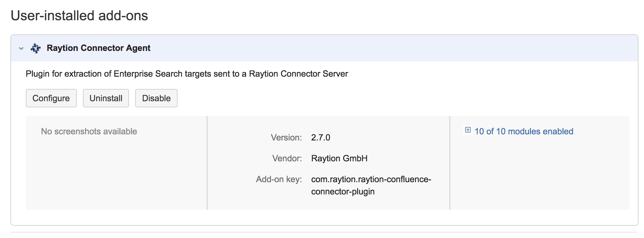Click the No screenshots available text
The width and height of the screenshot is (644, 238).
pos(89,131)
